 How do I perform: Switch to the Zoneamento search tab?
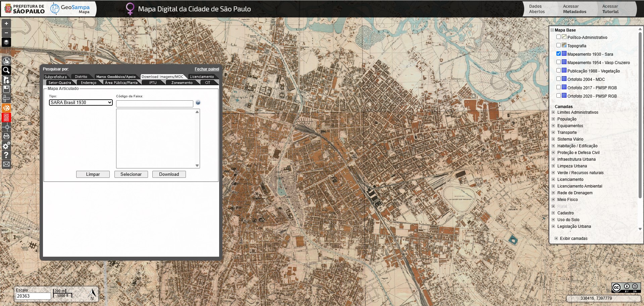(182, 83)
